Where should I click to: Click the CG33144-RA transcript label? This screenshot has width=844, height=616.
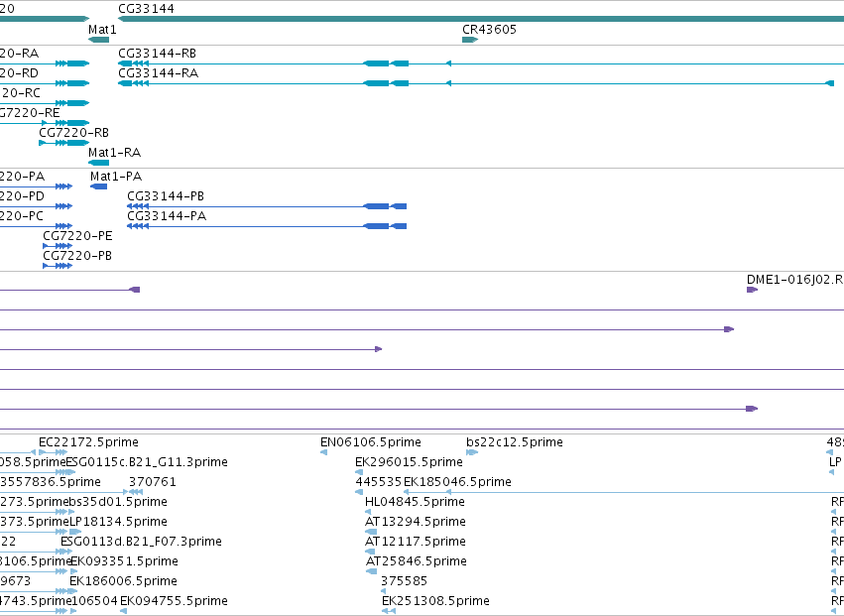click(159, 73)
